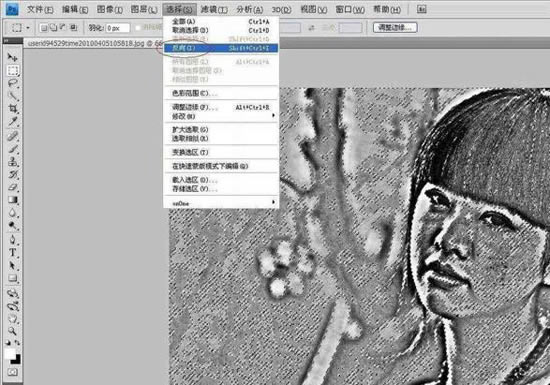Choose 变换选区(T) transform selection

pyautogui.click(x=221, y=152)
